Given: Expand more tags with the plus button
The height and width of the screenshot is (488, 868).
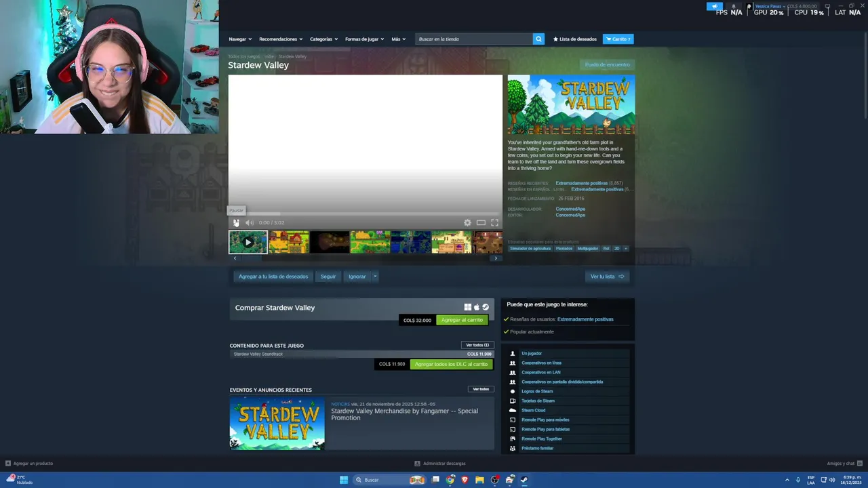Looking at the screenshot, I should pos(625,249).
